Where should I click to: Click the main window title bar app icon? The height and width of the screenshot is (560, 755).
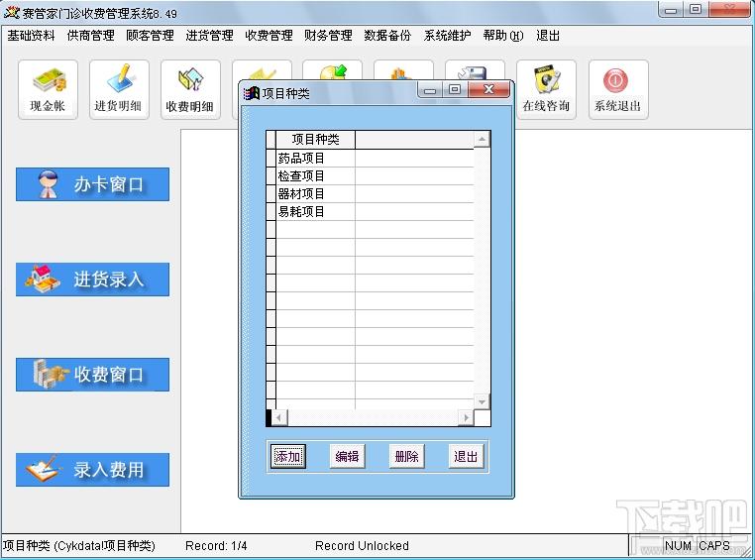click(11, 13)
